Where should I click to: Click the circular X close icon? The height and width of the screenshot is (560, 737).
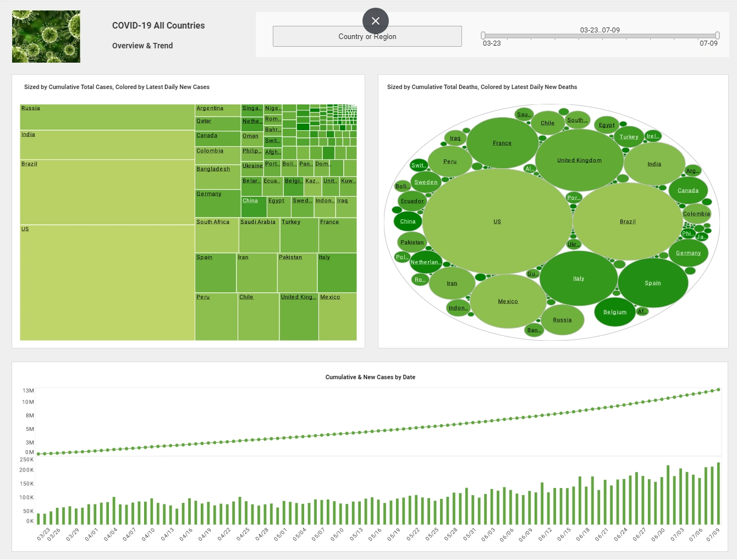coord(376,21)
